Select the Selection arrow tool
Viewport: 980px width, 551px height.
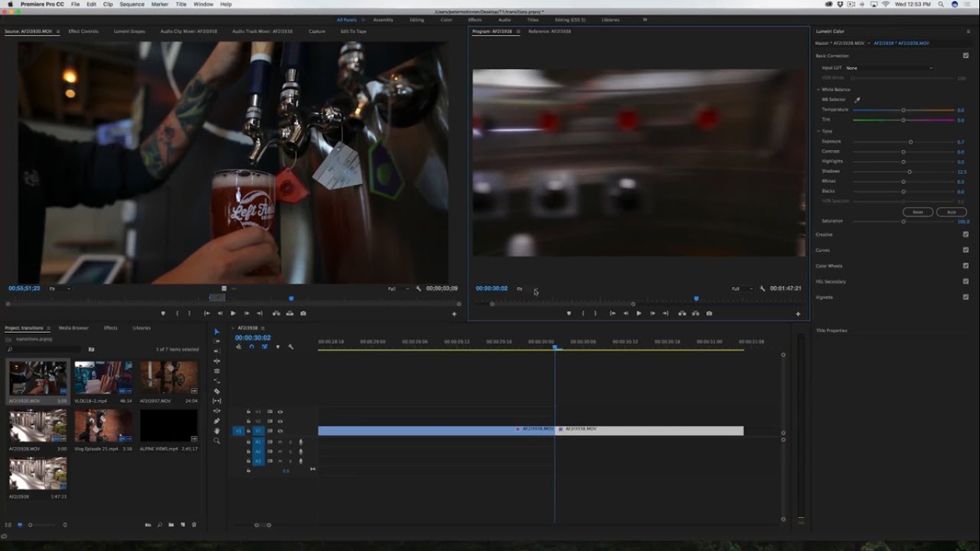pos(217,331)
